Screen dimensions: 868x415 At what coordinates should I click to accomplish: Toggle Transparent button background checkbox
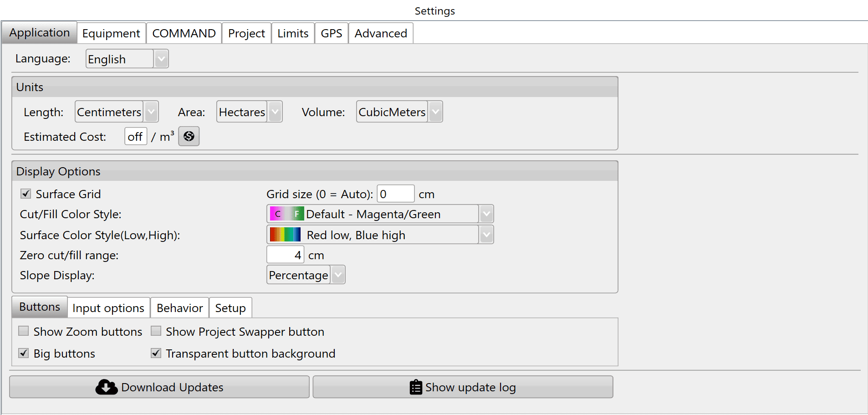[156, 353]
